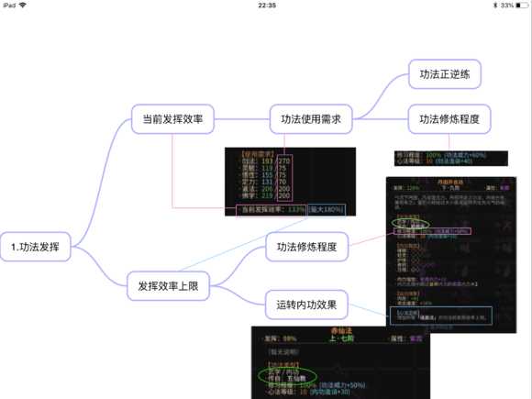The image size is (532, 399).
Task: Select the 当前发挥效率 node
Action: point(172,119)
